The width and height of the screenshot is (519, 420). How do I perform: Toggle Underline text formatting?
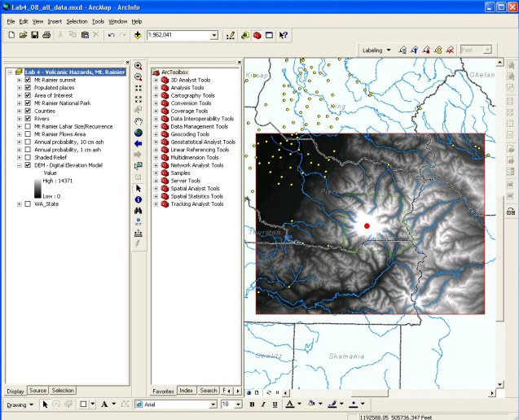275,405
